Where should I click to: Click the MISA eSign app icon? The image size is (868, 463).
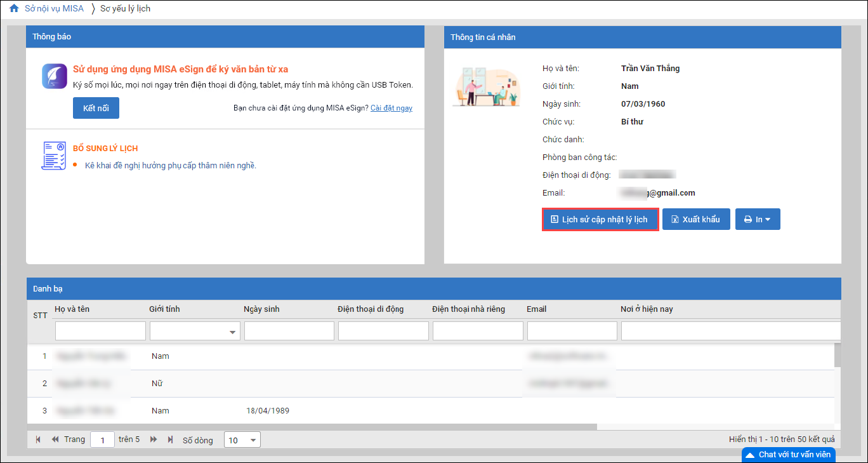[55, 76]
